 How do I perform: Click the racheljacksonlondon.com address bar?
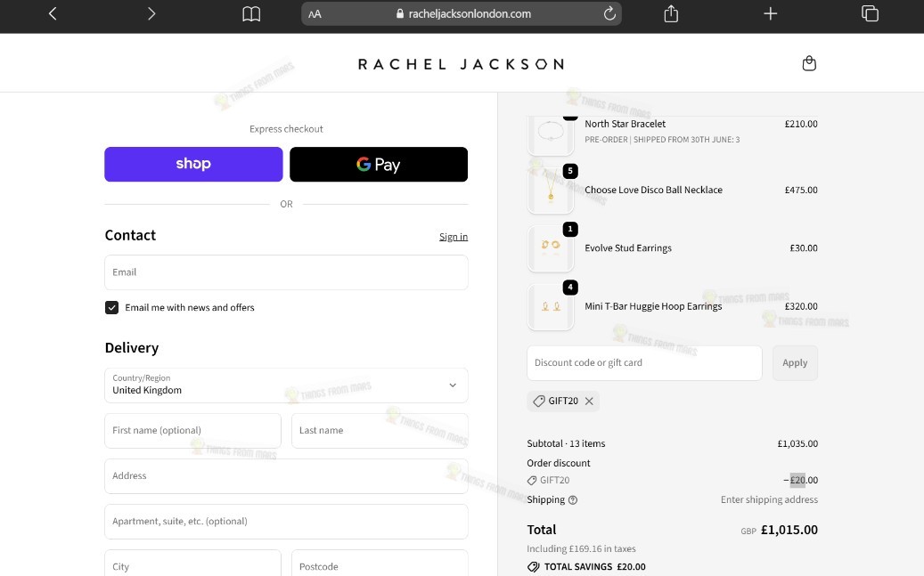[x=462, y=13]
